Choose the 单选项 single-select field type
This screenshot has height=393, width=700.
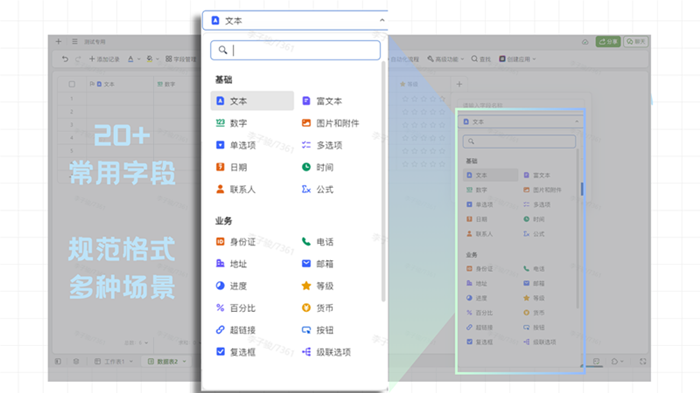(236, 145)
